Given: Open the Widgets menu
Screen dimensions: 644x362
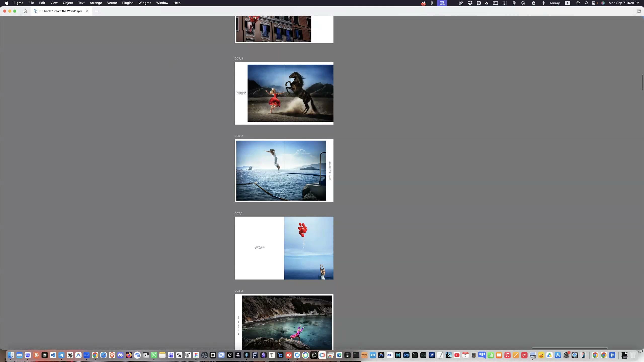Looking at the screenshot, I should 145,3.
